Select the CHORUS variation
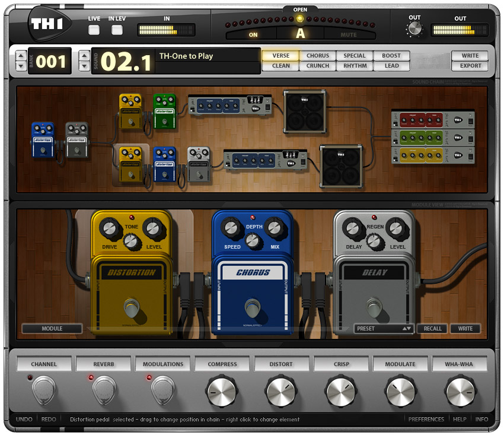The height and width of the screenshot is (435, 504). [318, 56]
